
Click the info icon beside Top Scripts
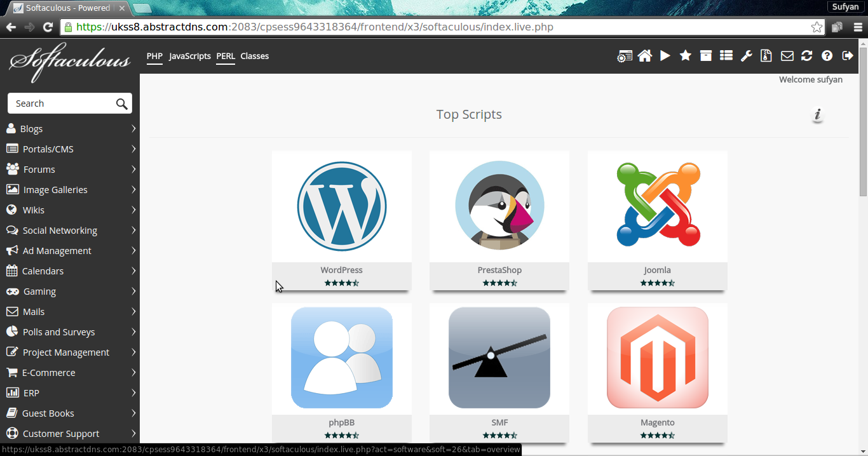click(817, 116)
